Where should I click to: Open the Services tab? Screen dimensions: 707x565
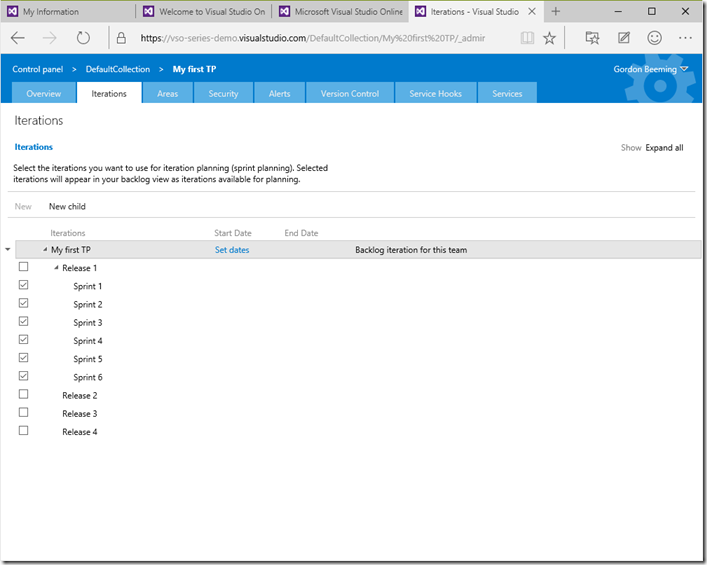pyautogui.click(x=507, y=93)
